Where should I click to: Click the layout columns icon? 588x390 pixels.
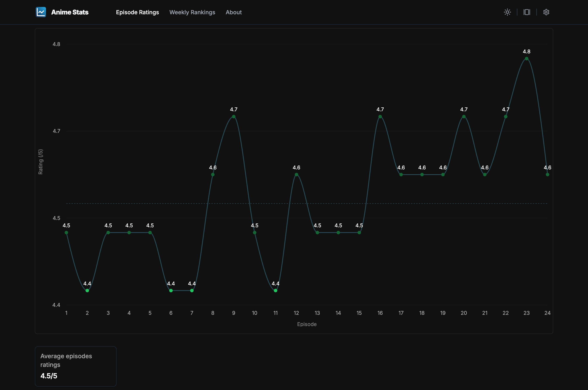coord(527,12)
